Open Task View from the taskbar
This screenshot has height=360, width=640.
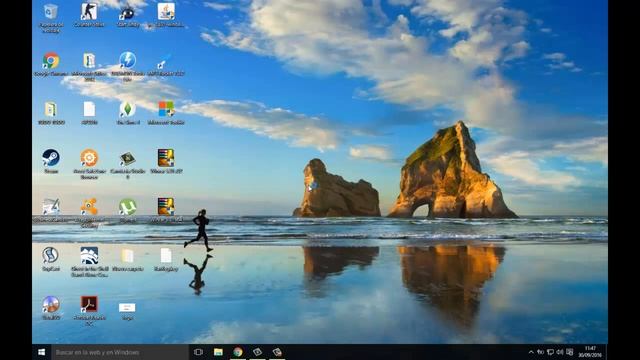[198, 352]
